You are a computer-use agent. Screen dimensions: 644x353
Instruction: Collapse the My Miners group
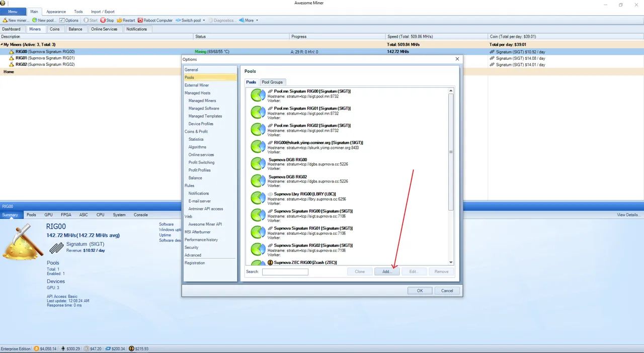coord(2,45)
